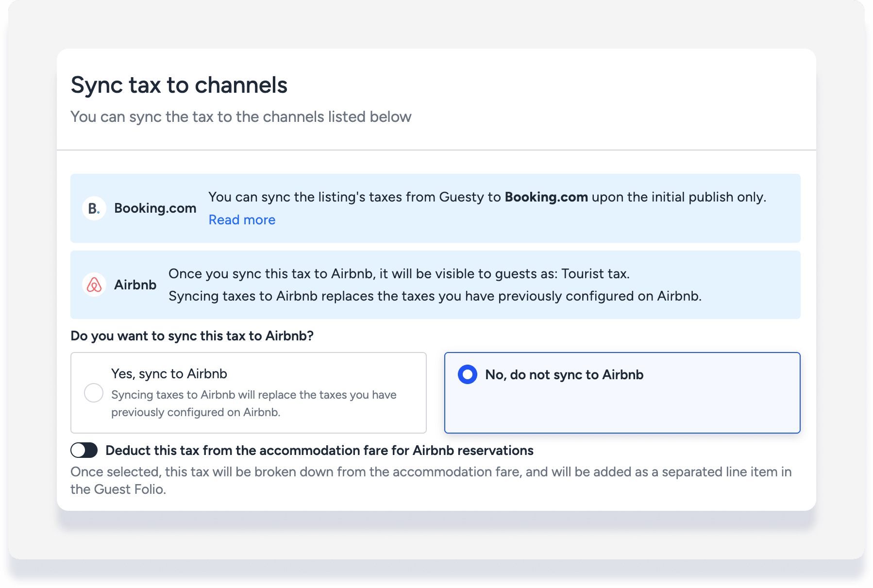Click the Airbnb channel name beside its logo
This screenshot has height=588, width=873.
pos(135,285)
